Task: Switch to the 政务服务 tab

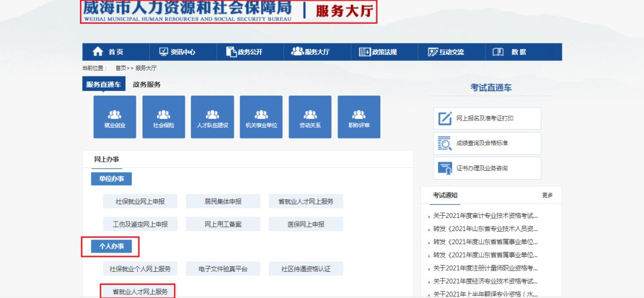Action: [x=147, y=84]
